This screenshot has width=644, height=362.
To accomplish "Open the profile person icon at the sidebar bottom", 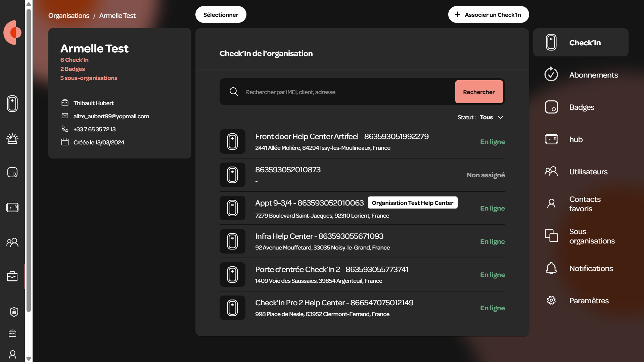I will (x=12, y=355).
